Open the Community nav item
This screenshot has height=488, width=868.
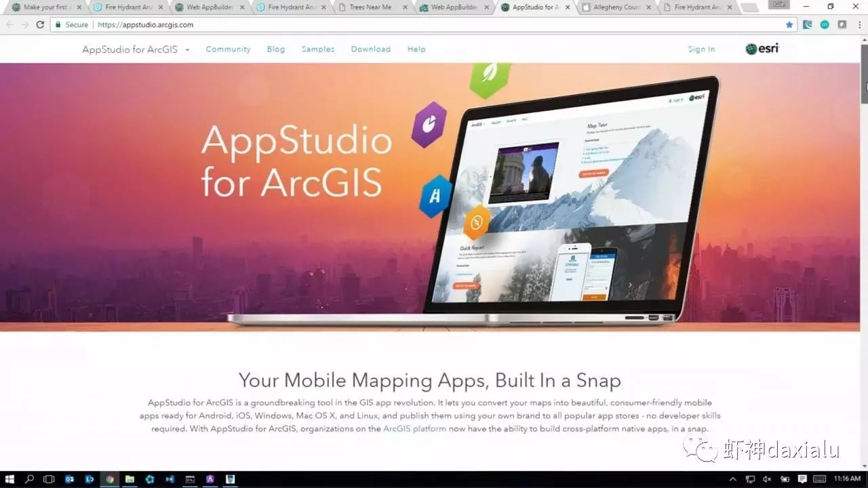pos(228,49)
